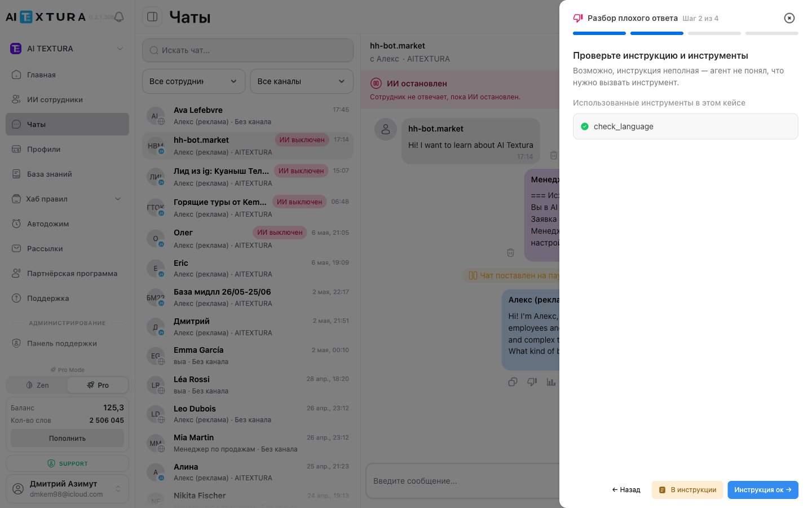
Task: Open Автодожим section
Action: 67,224
